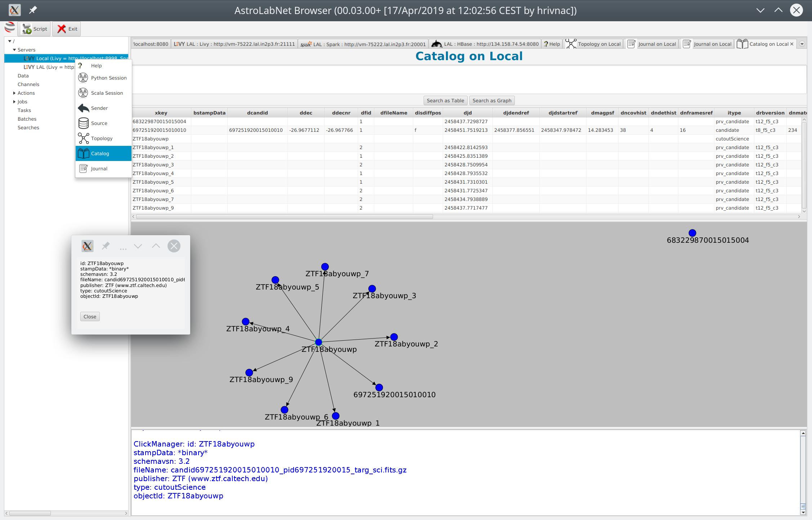Image resolution: width=812 pixels, height=520 pixels.
Task: Choose Sender in the popup menu
Action: coord(103,108)
